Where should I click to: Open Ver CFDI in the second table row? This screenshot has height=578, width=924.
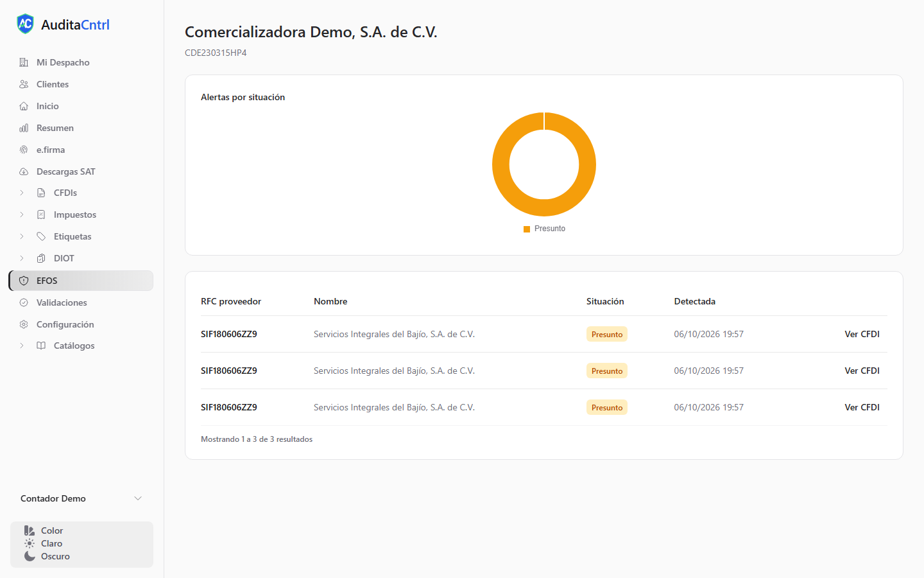[862, 371]
